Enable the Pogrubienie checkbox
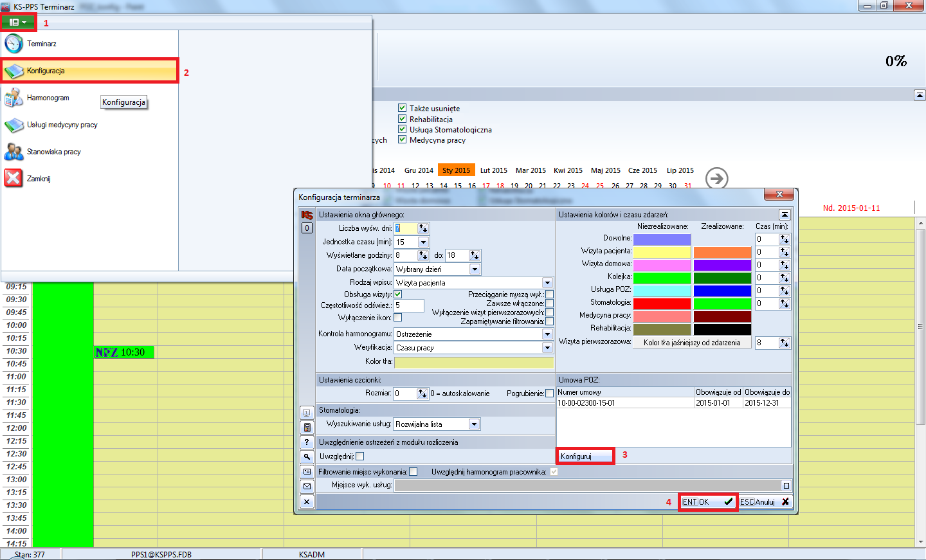The height and width of the screenshot is (560, 926). pos(550,393)
